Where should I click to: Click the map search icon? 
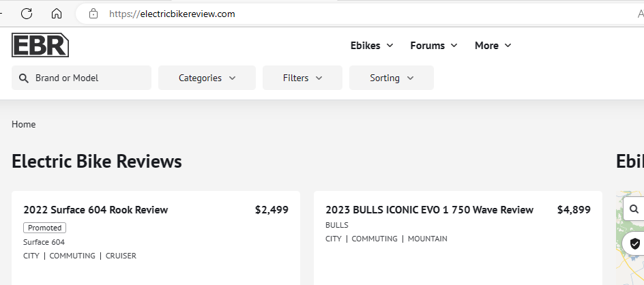click(x=634, y=209)
